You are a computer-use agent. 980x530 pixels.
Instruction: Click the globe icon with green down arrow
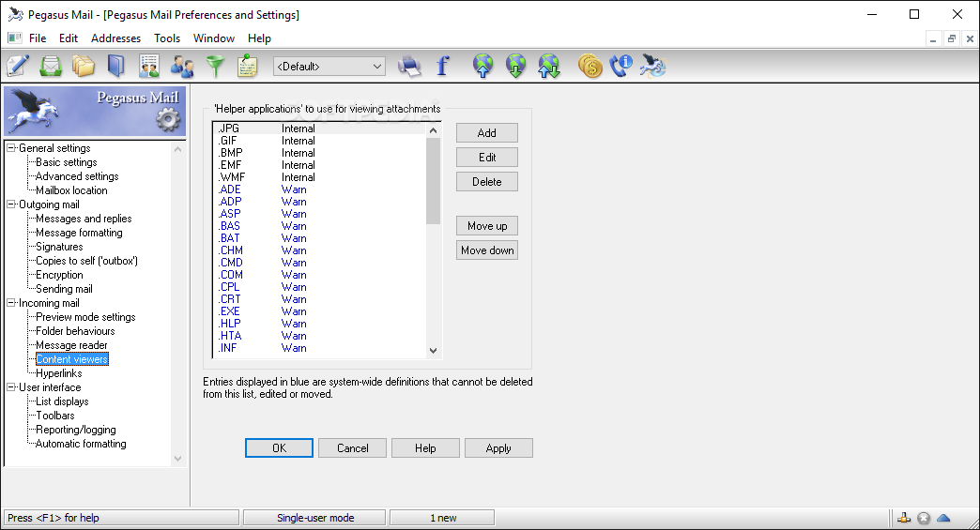(515, 66)
